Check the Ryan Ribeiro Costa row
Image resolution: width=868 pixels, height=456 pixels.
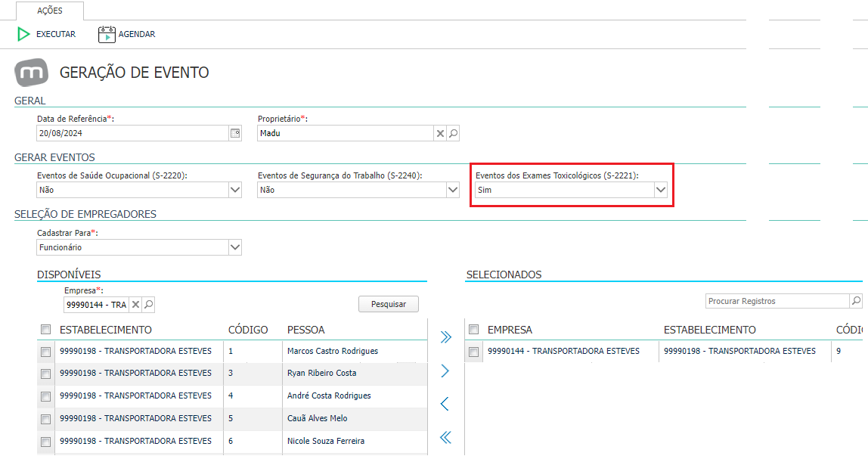[x=46, y=374]
